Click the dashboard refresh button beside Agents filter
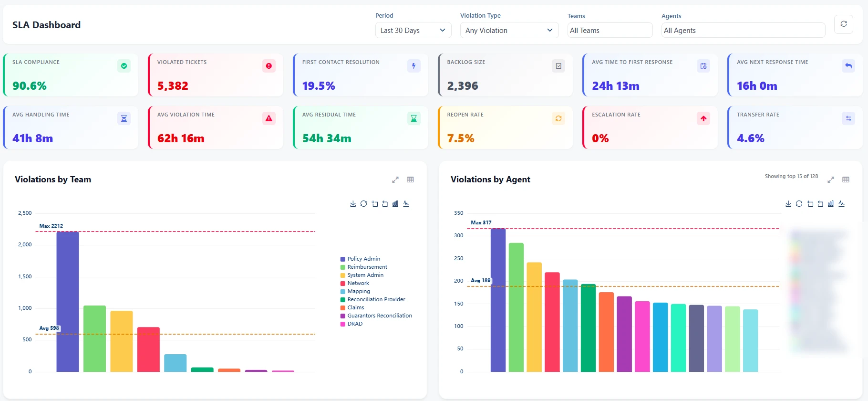The height and width of the screenshot is (401, 868). point(843,24)
